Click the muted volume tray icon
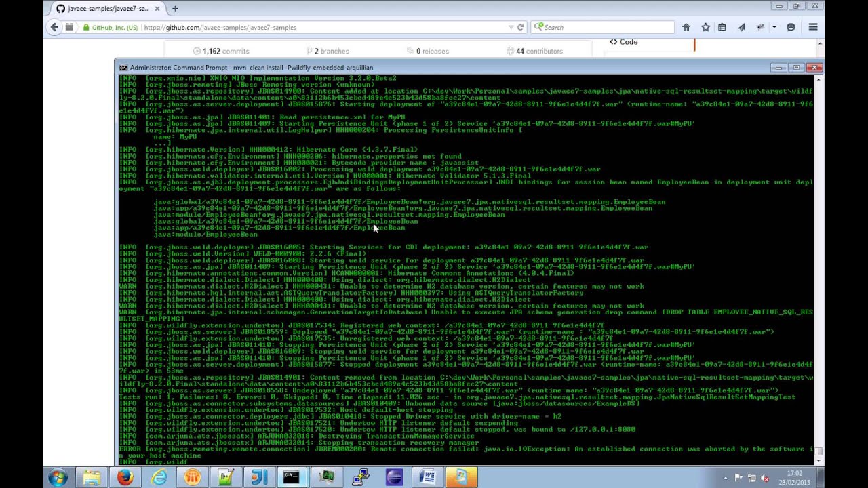This screenshot has width=868, height=488. pos(764,478)
